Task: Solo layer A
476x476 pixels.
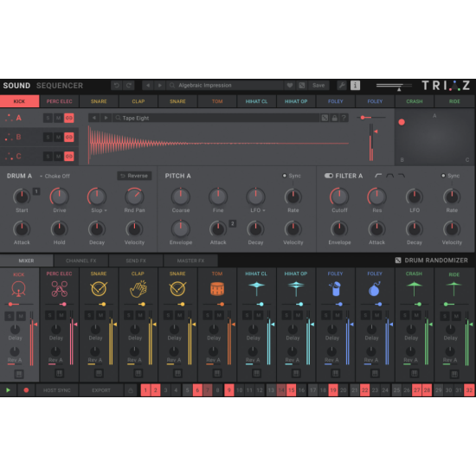Action: [48, 118]
